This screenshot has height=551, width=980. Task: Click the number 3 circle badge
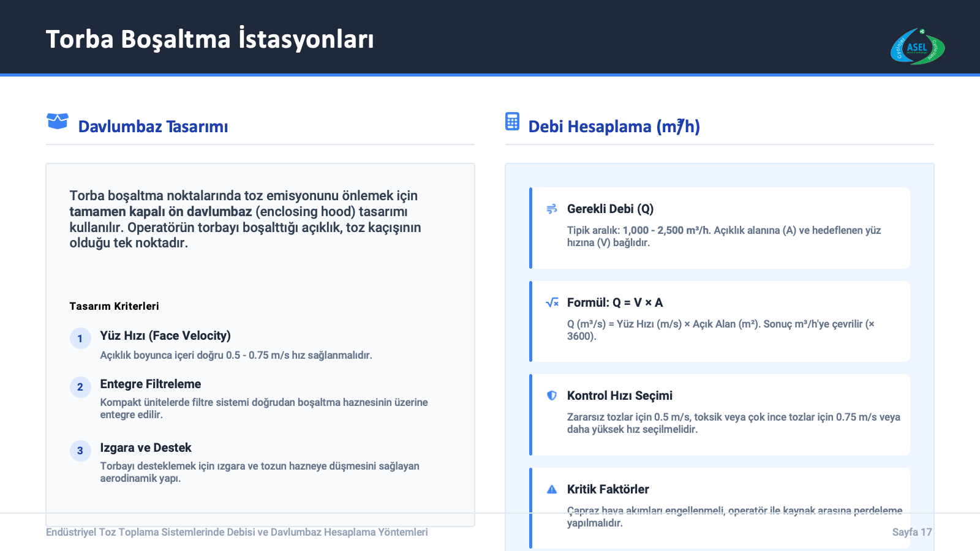[80, 451]
